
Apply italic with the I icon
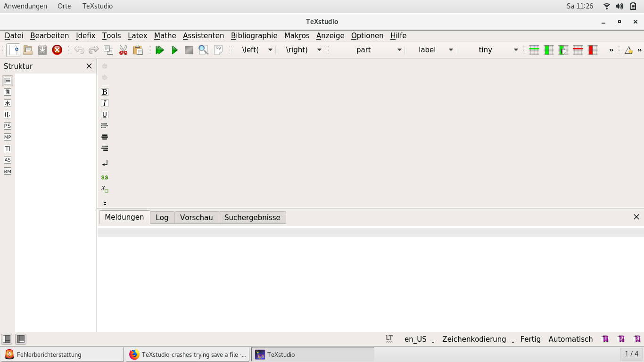[x=105, y=103]
